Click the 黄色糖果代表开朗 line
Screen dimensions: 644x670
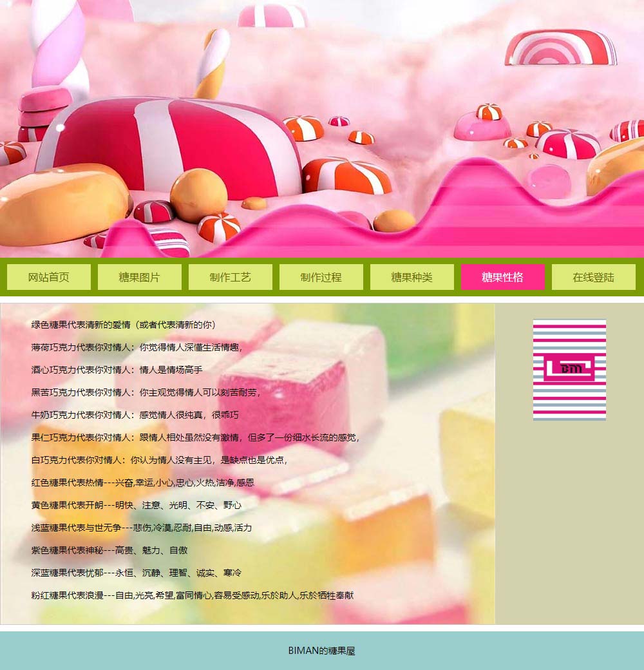click(x=137, y=505)
